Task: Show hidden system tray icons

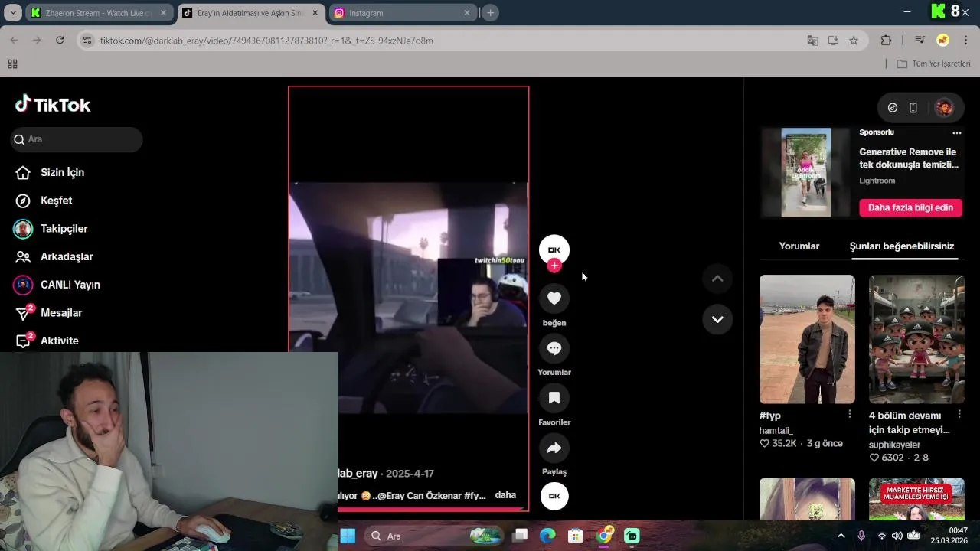Action: (841, 536)
